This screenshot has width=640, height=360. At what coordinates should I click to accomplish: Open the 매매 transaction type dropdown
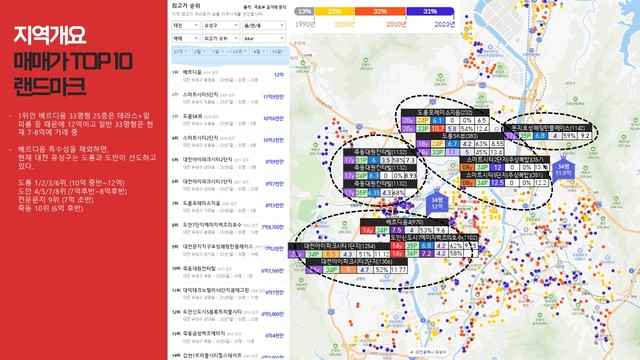[x=186, y=38]
